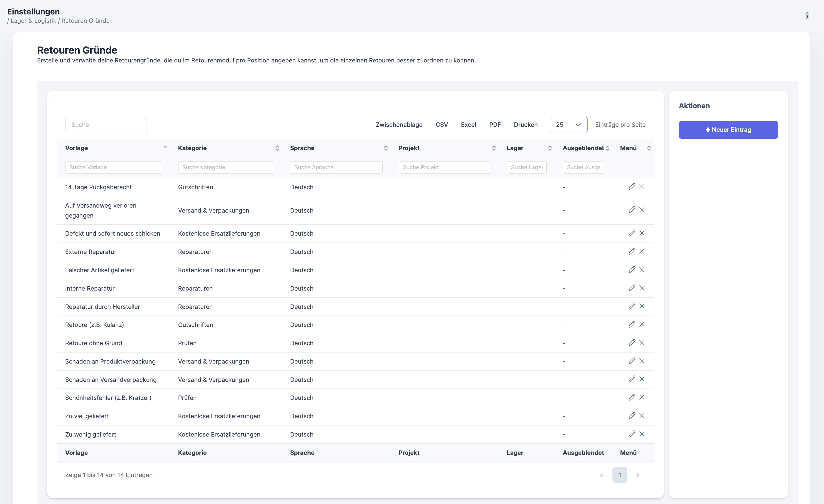Export table as CSV
Screen dimensions: 824x504
[x=441, y=125]
